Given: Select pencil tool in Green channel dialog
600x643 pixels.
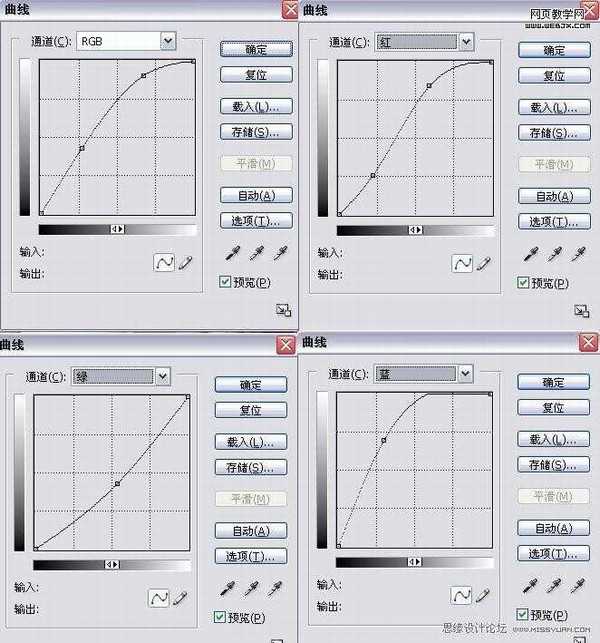Looking at the screenshot, I should pyautogui.click(x=180, y=598).
